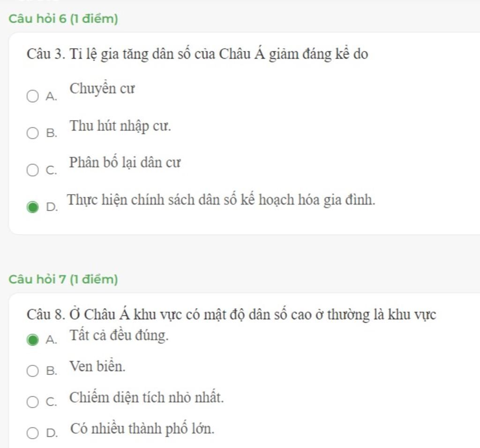Select radio D Có nhiều thành phố lớn

click(x=32, y=433)
